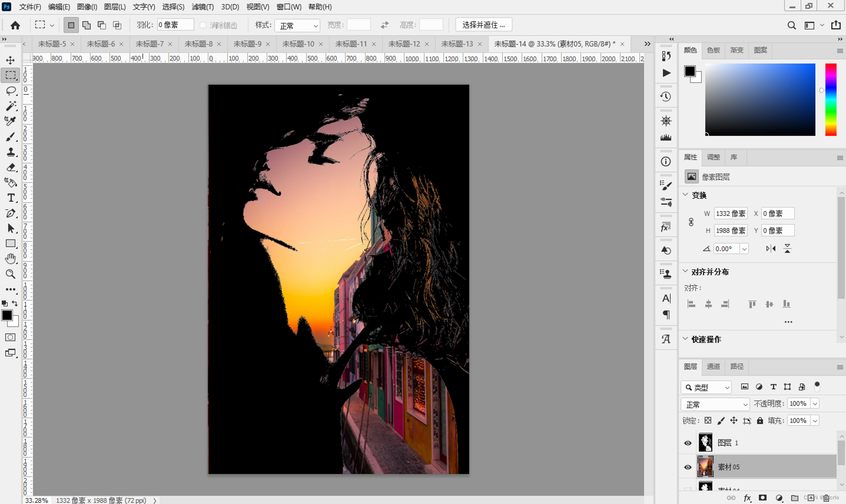Click the hue spectrum slider
Screen dimensions: 846x504
831,100
